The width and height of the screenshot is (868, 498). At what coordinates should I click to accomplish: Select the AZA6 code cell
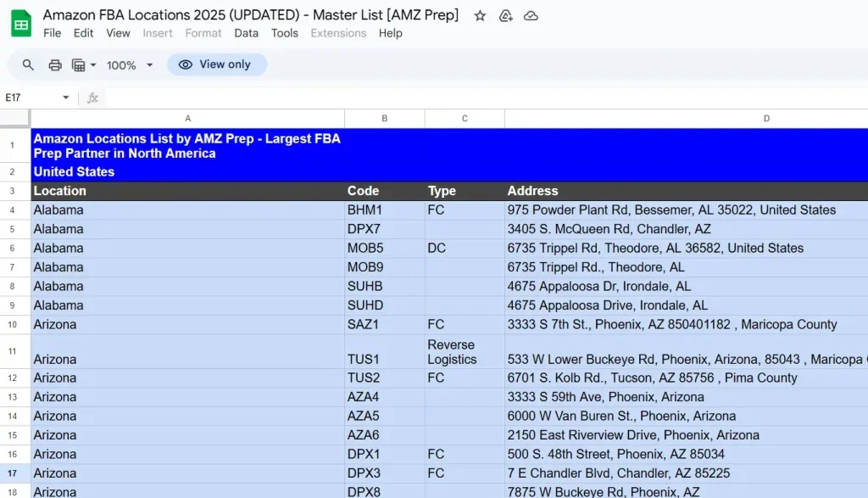click(x=385, y=435)
